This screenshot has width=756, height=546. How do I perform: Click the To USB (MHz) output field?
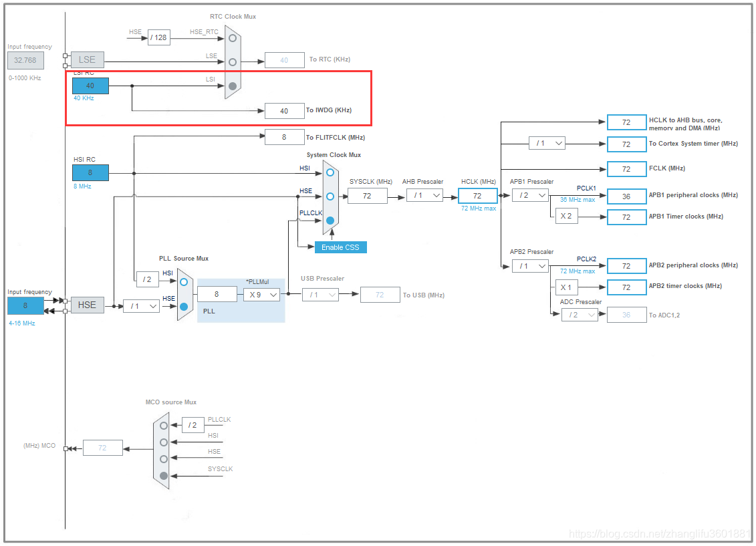point(380,295)
